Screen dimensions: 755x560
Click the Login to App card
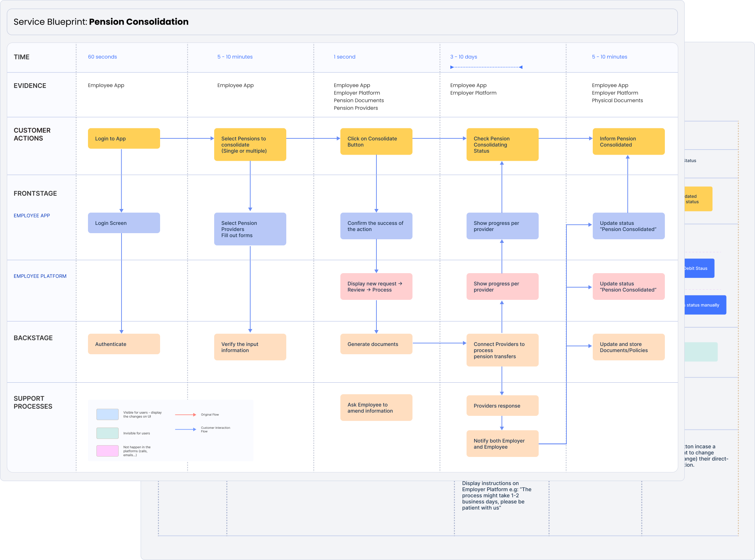point(124,138)
